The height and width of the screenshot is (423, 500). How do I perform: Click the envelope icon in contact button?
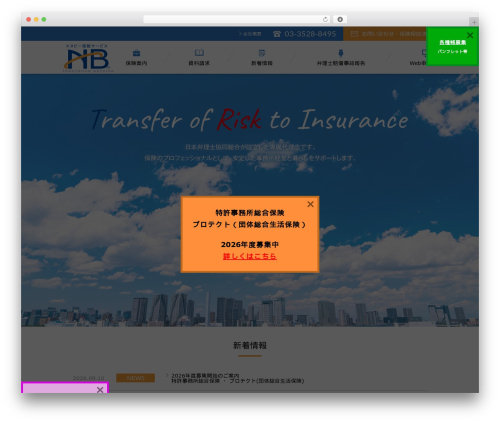(x=354, y=34)
